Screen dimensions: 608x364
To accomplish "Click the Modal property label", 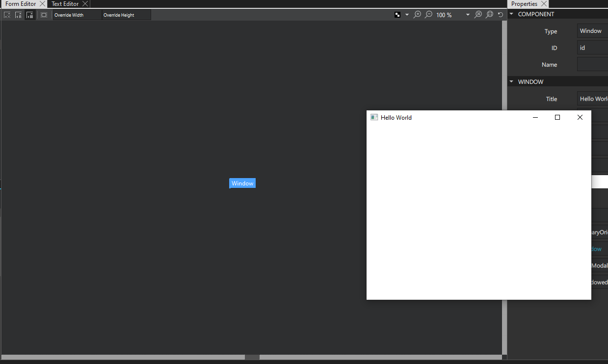I will pos(600,265).
